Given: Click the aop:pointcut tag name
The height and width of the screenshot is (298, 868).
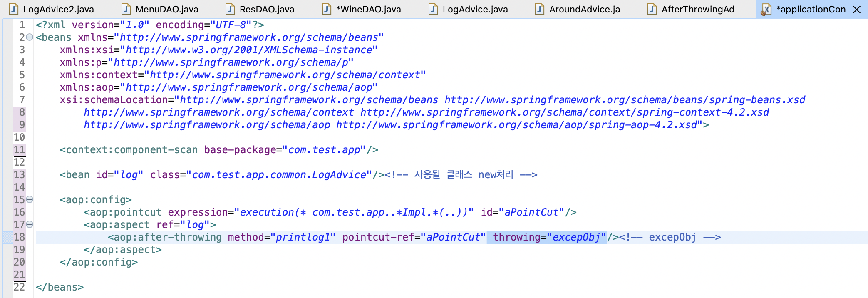Looking at the screenshot, I should (126, 212).
